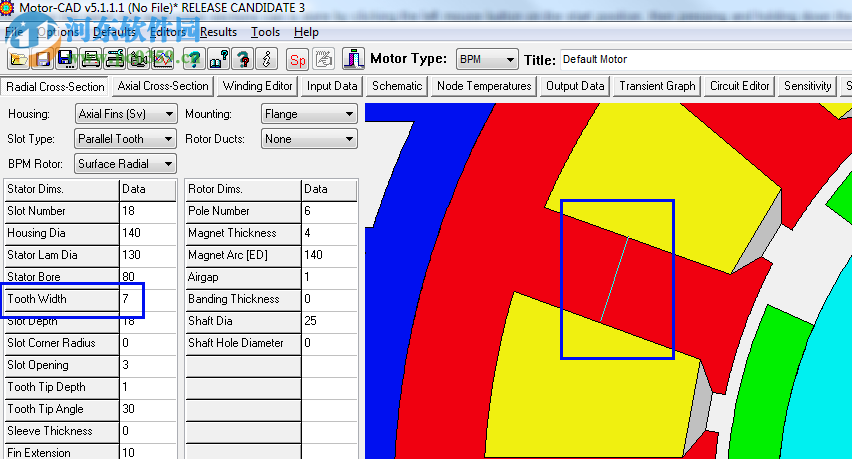Click the information 'i' icon
The width and height of the screenshot is (852, 459).
pos(267,59)
